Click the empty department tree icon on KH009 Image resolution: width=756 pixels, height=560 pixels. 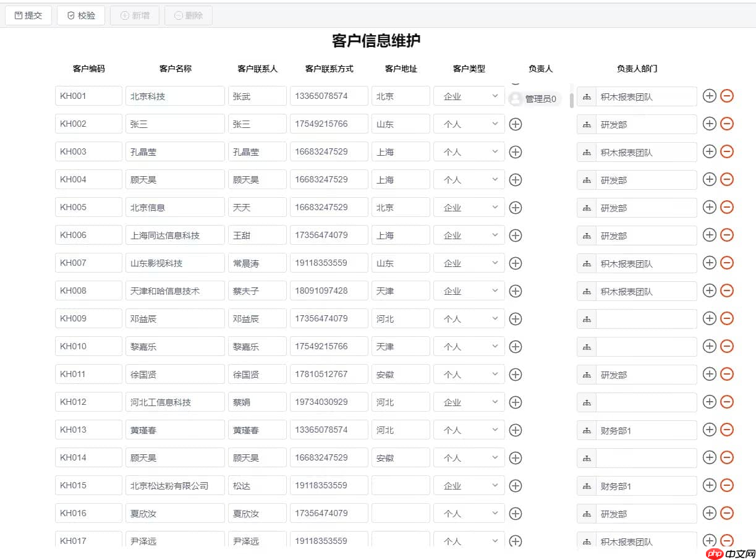[x=586, y=318]
